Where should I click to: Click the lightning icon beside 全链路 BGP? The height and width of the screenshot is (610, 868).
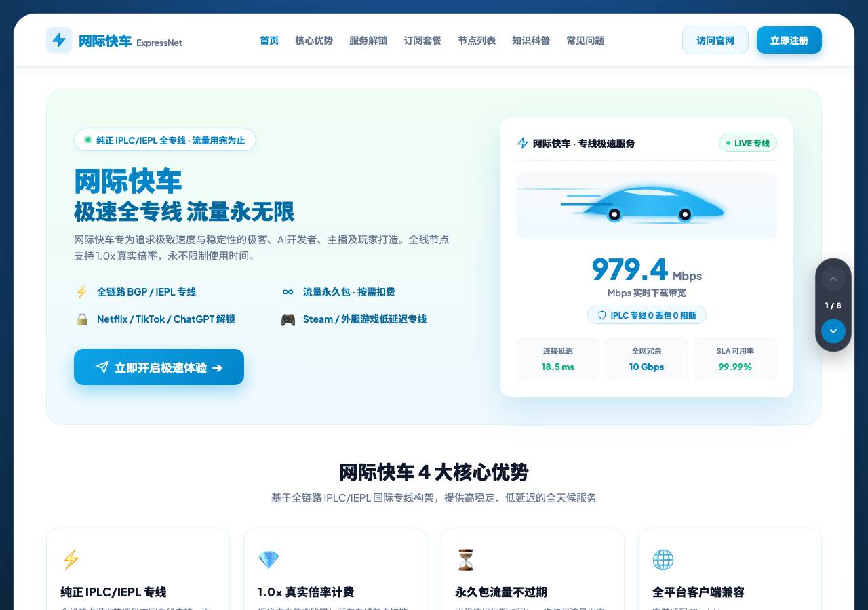pos(82,292)
